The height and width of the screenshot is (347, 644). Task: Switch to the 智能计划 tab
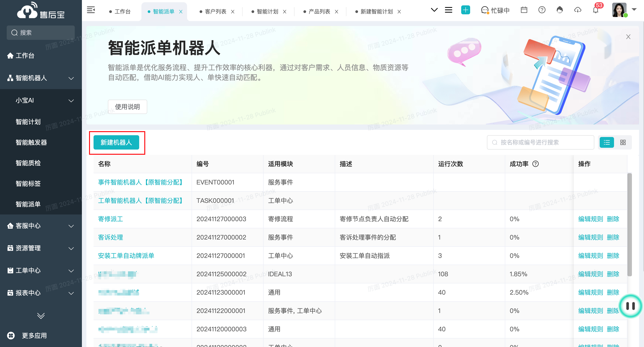coord(264,11)
